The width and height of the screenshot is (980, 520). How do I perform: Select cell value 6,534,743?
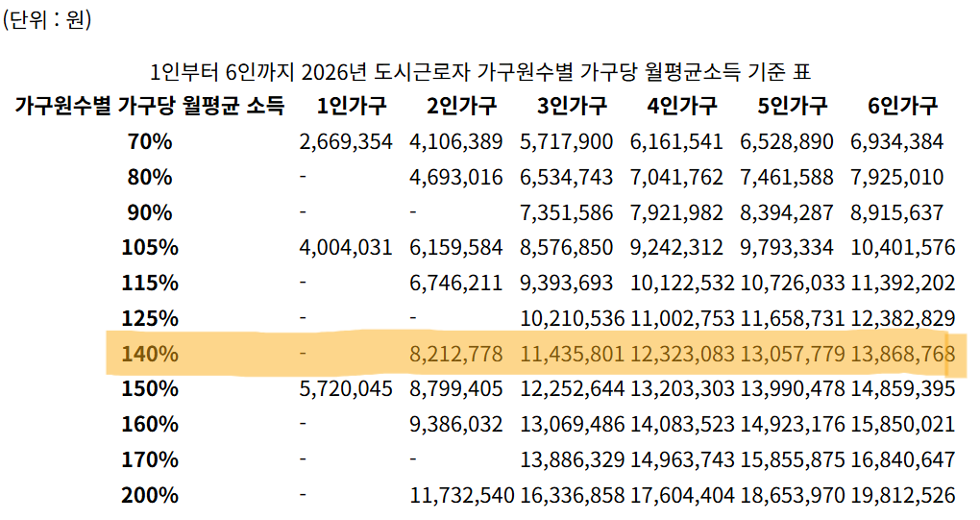[566, 178]
